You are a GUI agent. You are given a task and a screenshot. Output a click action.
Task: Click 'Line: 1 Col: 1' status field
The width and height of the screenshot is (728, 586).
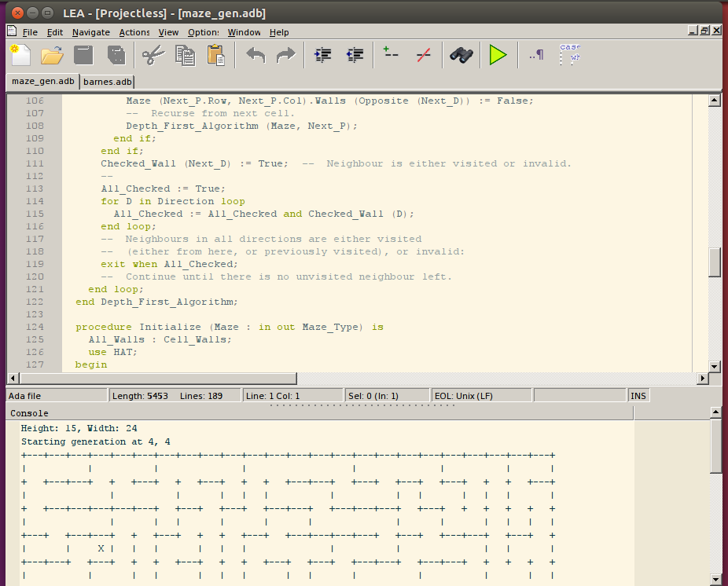pyautogui.click(x=292, y=396)
